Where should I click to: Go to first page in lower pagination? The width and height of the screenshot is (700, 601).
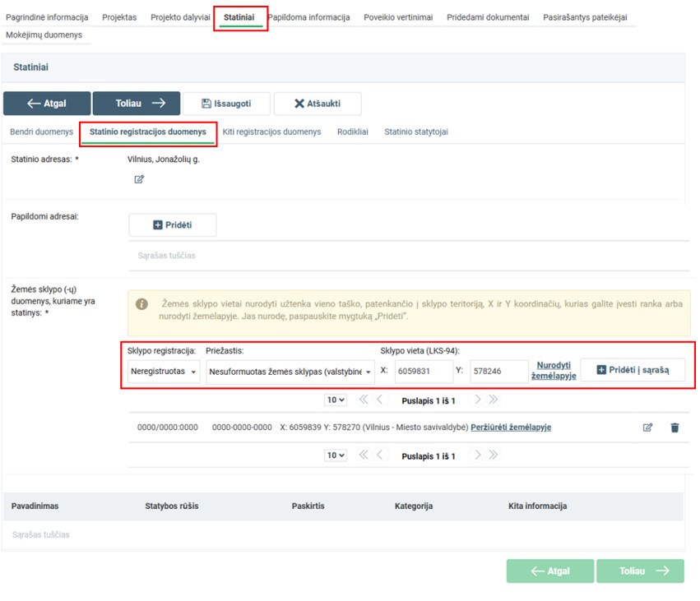point(363,455)
